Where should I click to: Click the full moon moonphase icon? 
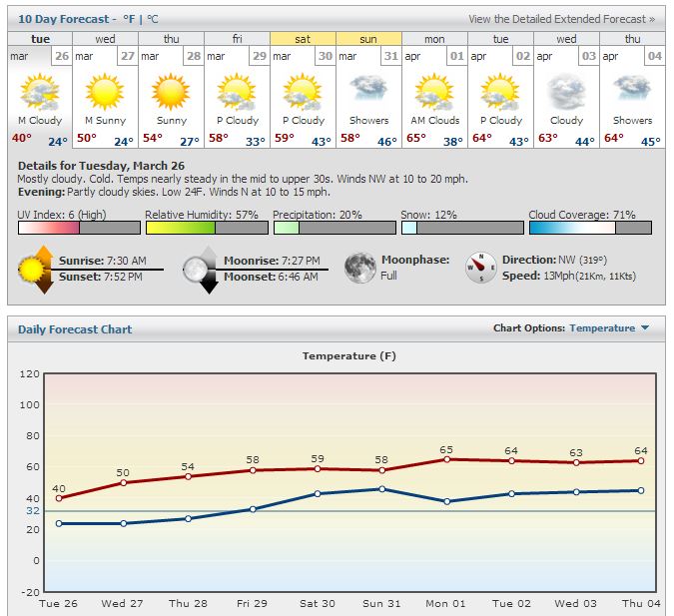click(x=360, y=268)
